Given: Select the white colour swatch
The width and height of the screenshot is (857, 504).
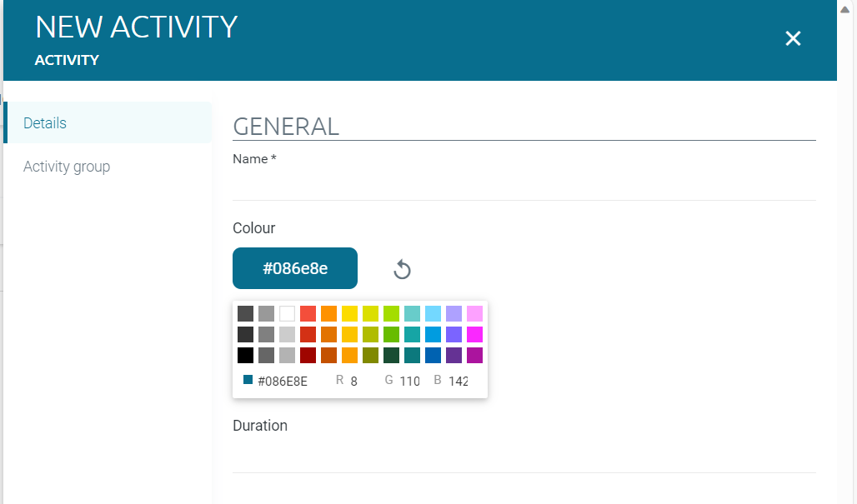Looking at the screenshot, I should [x=287, y=313].
